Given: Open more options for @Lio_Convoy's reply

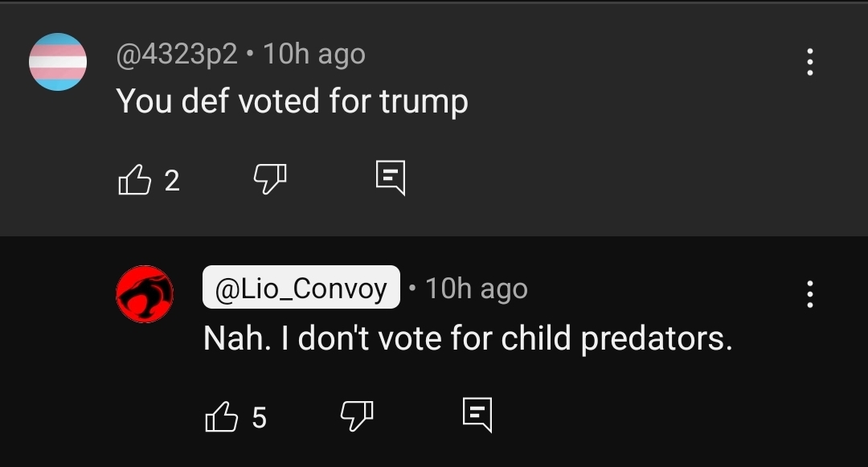Looking at the screenshot, I should (810, 294).
